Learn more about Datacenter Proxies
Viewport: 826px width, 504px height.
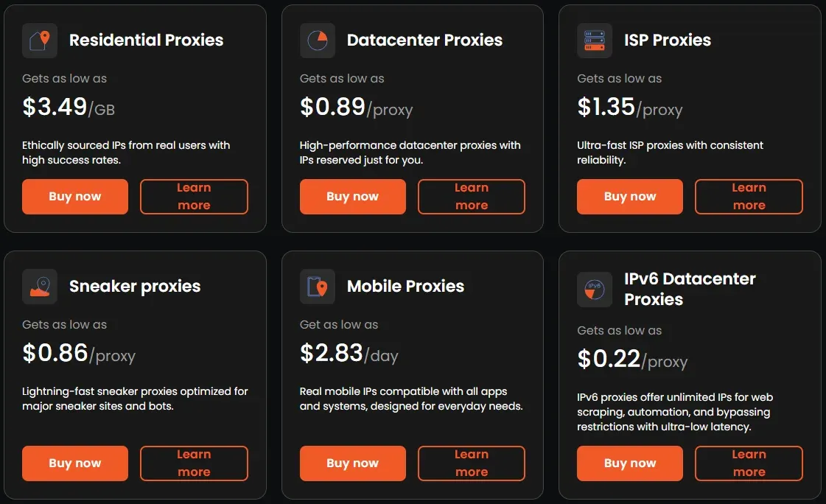[472, 197]
